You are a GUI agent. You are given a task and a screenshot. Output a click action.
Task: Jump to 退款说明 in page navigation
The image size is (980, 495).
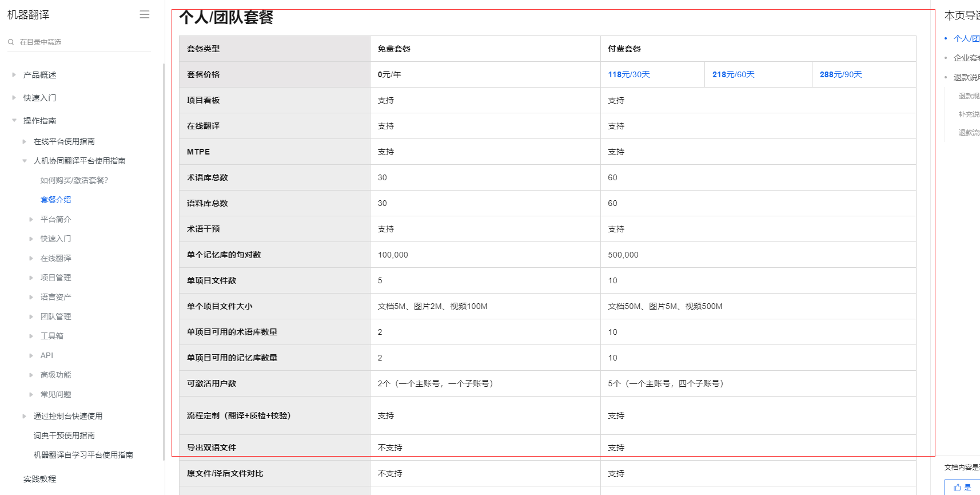pos(966,77)
